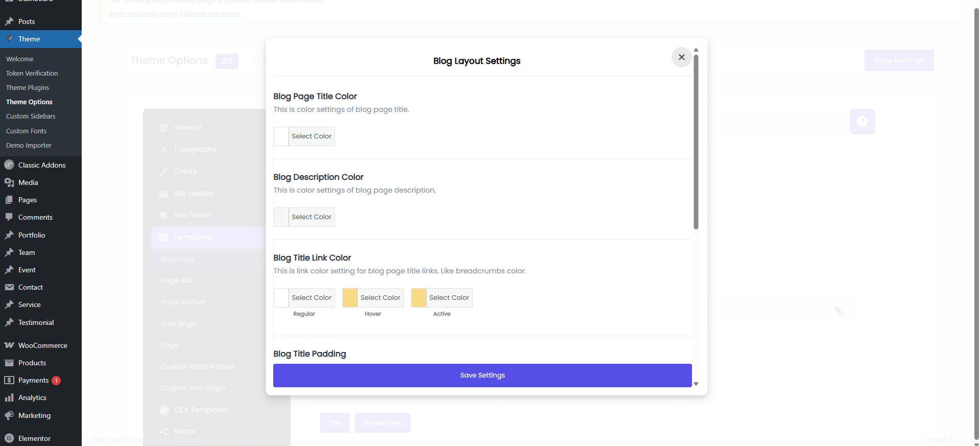Click the Marketing megaphone icon
Screen dimensions: 980x446
[x=9, y=415]
